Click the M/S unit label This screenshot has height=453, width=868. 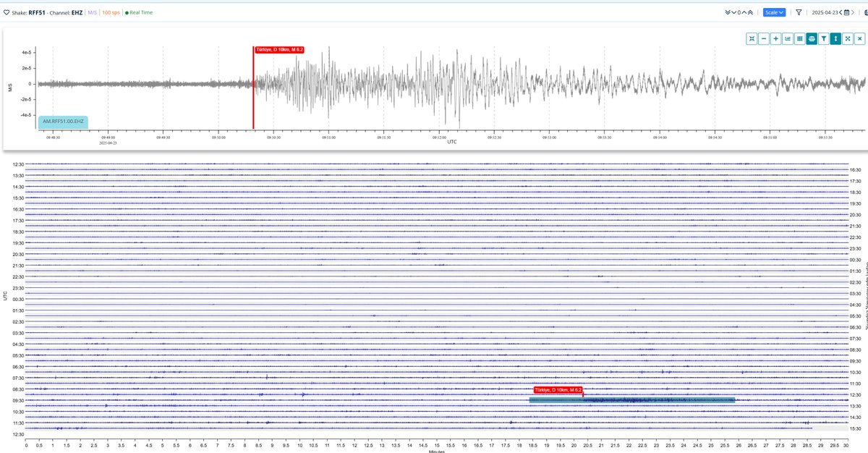click(x=92, y=12)
